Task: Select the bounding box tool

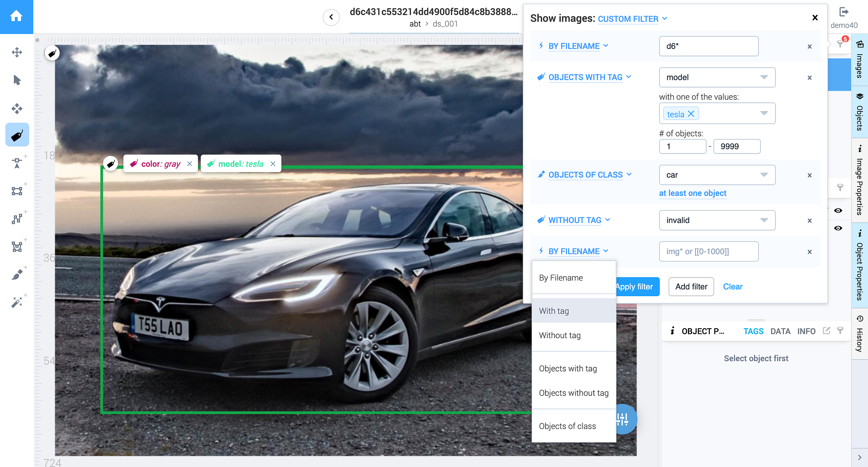Action: point(17,191)
